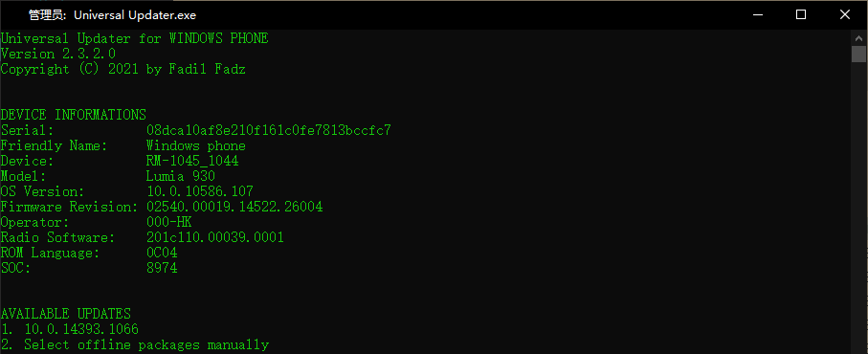Click the ROM Language value 0C04

pos(162,253)
